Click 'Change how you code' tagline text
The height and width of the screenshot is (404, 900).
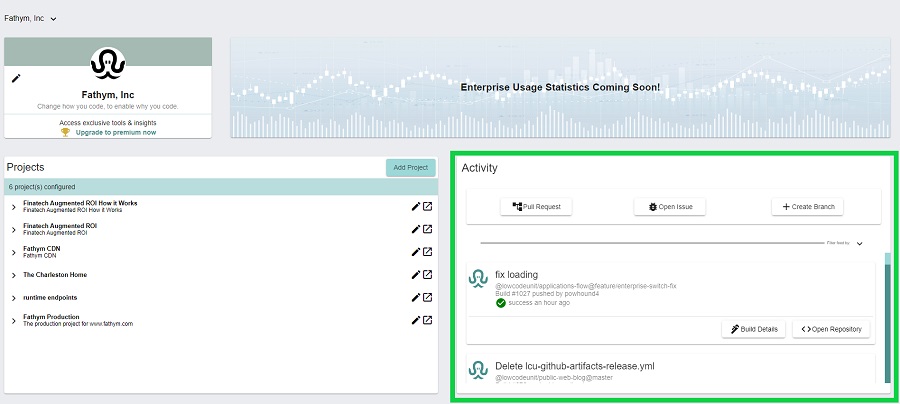[x=108, y=107]
